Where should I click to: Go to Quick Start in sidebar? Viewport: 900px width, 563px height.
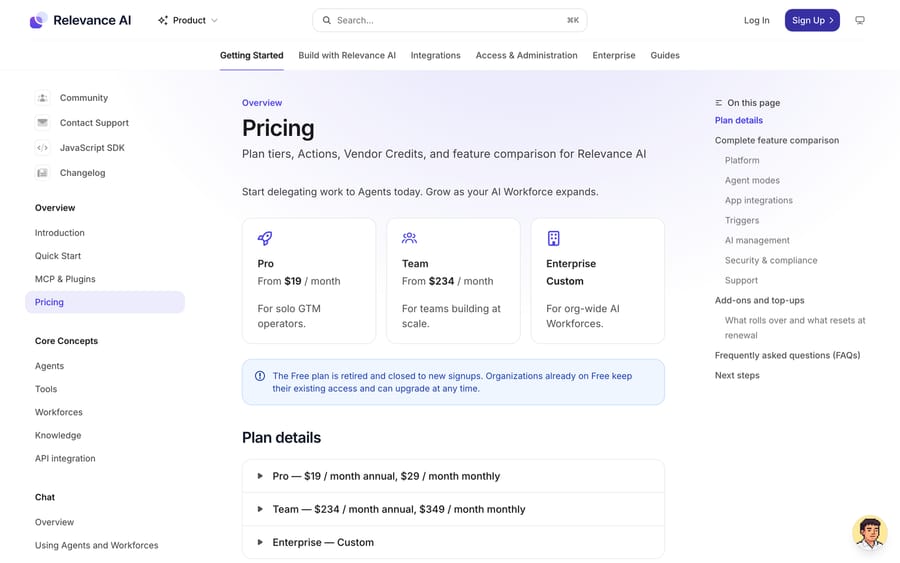pos(58,255)
